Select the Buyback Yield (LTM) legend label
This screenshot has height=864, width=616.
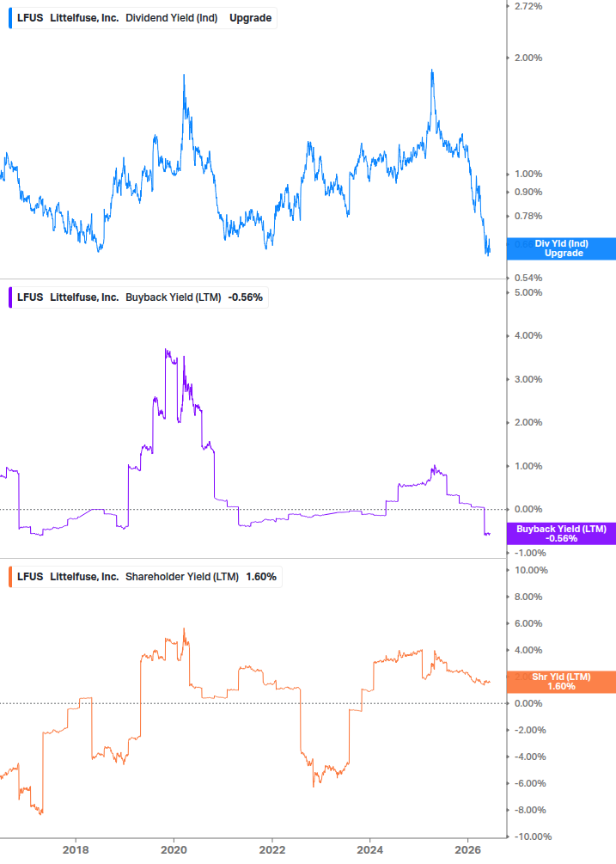click(173, 297)
